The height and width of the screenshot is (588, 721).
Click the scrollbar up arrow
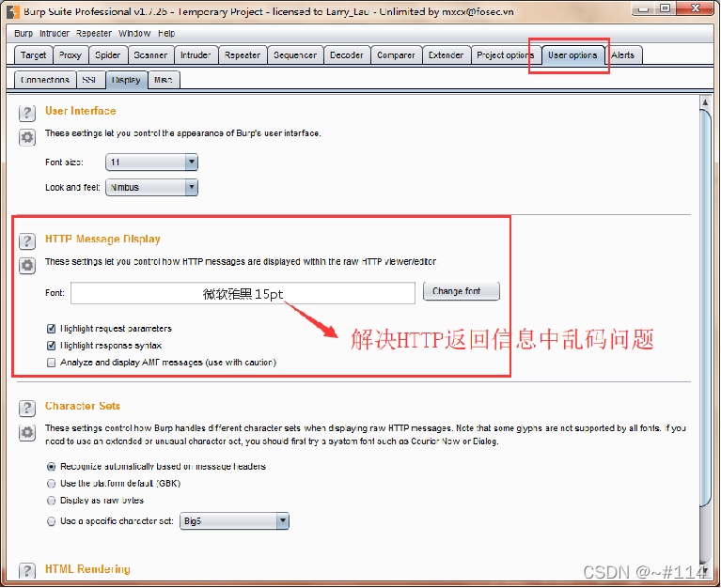click(x=705, y=102)
